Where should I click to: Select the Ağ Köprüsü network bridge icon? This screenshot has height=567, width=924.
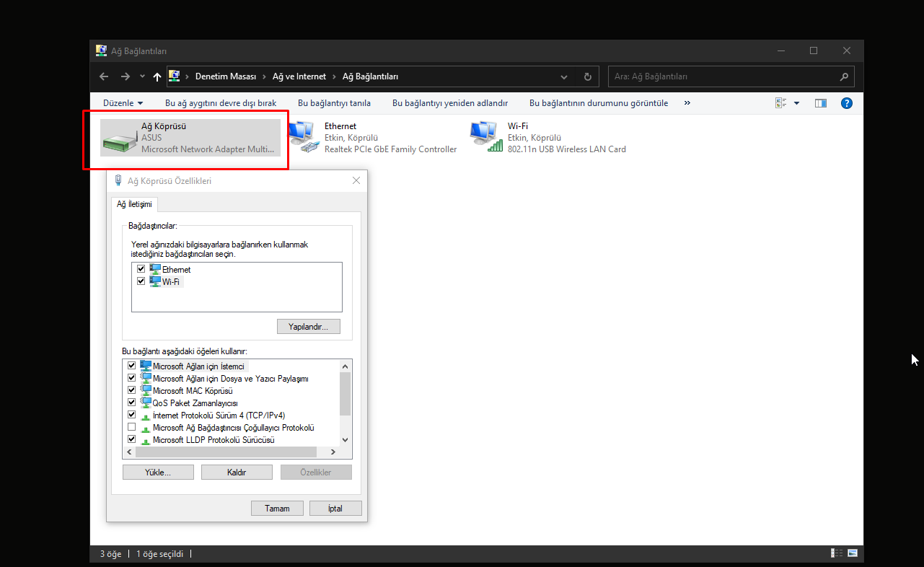click(x=120, y=138)
